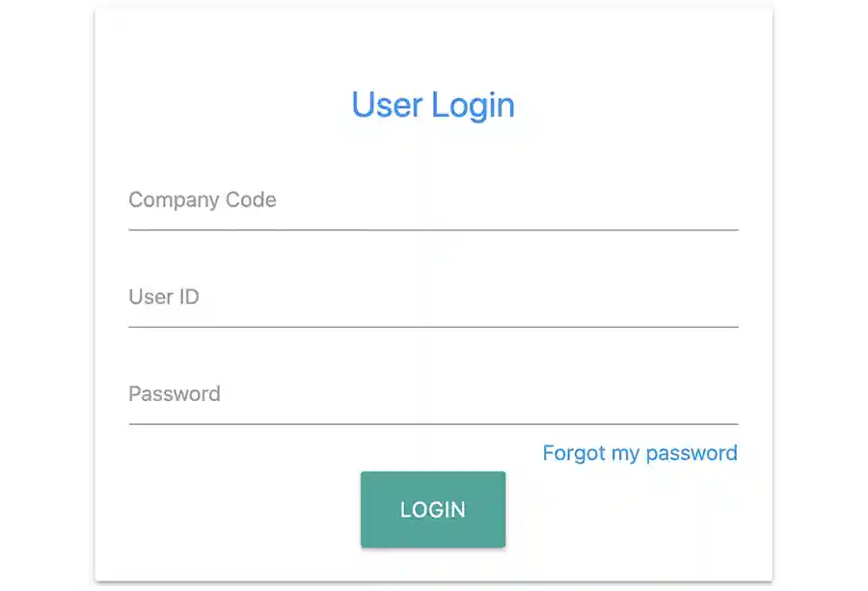Select the Company Code placeholder text
This screenshot has width=868, height=591.
(x=202, y=200)
